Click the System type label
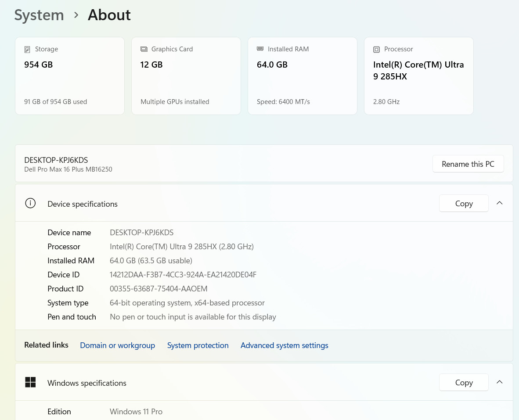Screen dimensions: 519x420 (x=68, y=303)
